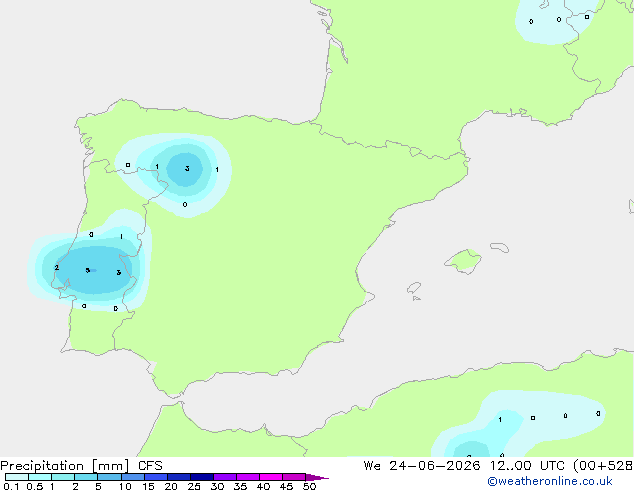This screenshot has width=634, height=490.
Task: Click the 20–25 mm dark blue swatch
Action: pos(178,477)
